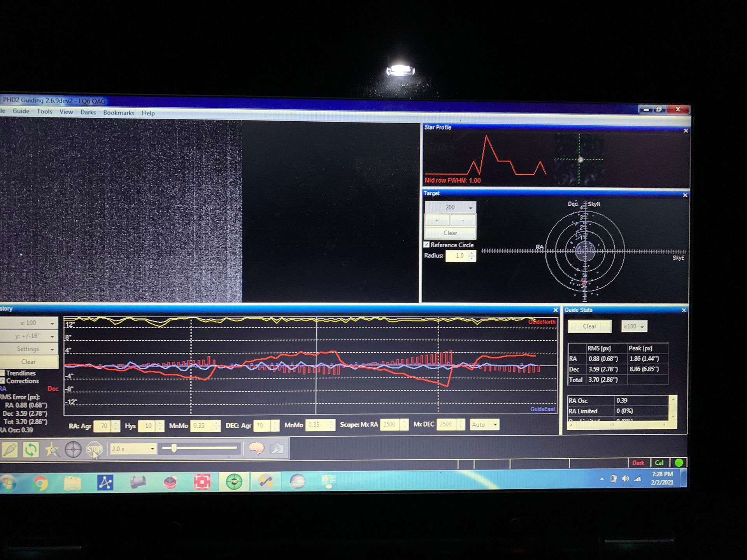This screenshot has height=560, width=747.
Task: Open the Bookmarks menu
Action: (119, 112)
